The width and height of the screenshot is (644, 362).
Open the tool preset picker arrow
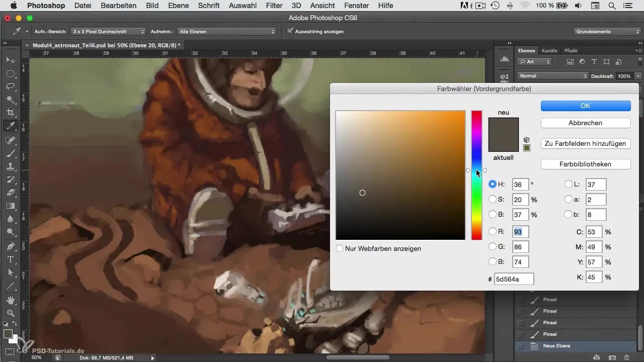27,31
